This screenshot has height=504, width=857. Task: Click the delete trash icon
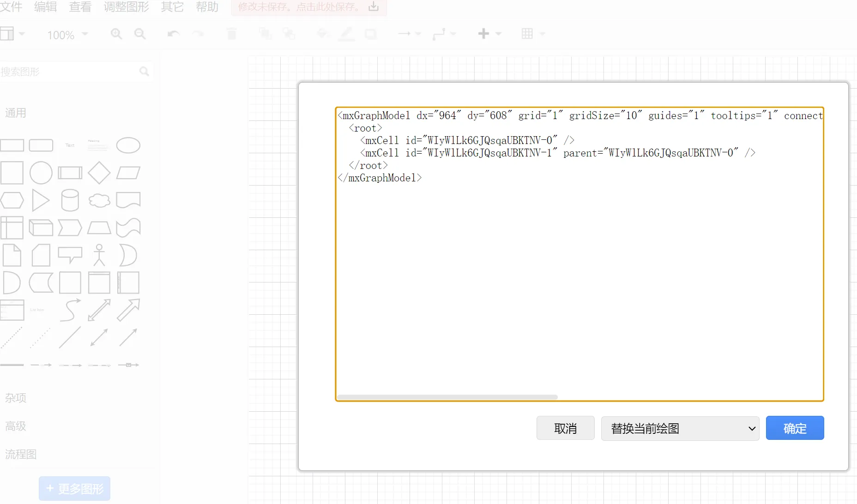point(232,34)
